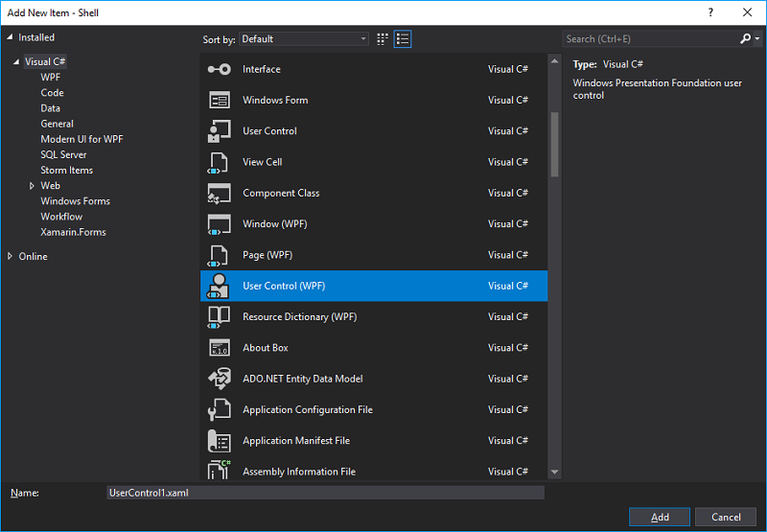The height and width of the screenshot is (532, 767).
Task: Click the Interface template icon
Action: (220, 69)
